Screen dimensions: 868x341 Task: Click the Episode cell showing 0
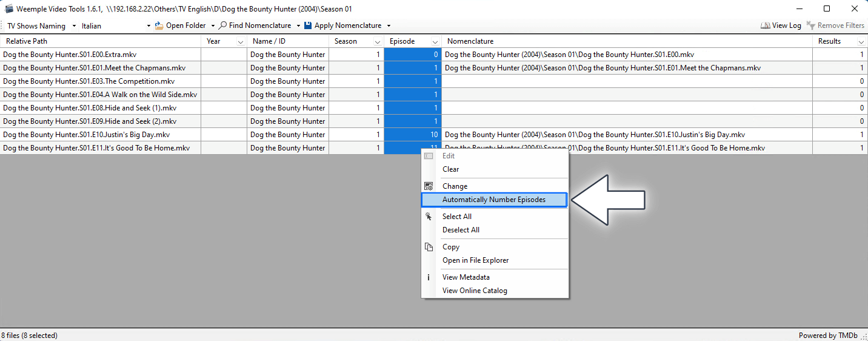click(x=413, y=55)
